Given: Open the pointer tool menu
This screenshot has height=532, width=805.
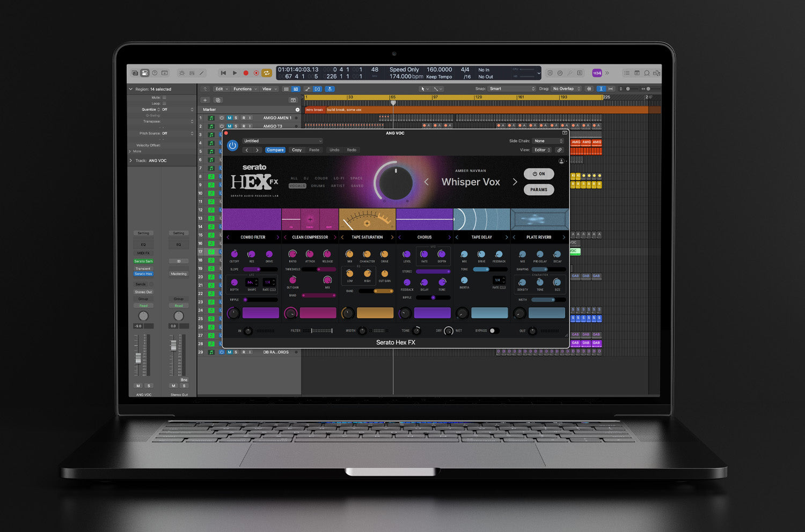Looking at the screenshot, I should tap(425, 89).
